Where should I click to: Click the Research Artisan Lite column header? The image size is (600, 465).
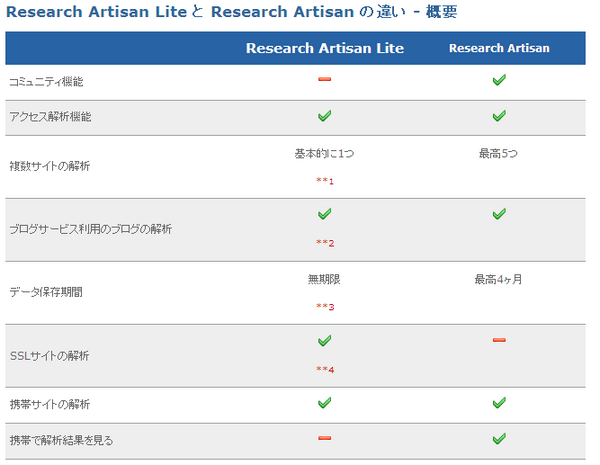tap(324, 48)
